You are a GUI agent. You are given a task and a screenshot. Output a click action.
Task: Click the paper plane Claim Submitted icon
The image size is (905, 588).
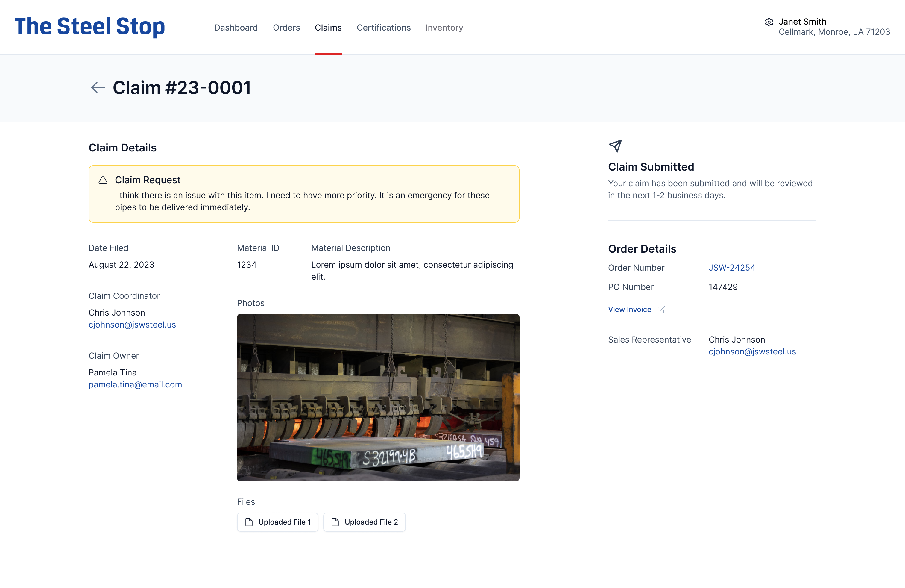click(615, 146)
